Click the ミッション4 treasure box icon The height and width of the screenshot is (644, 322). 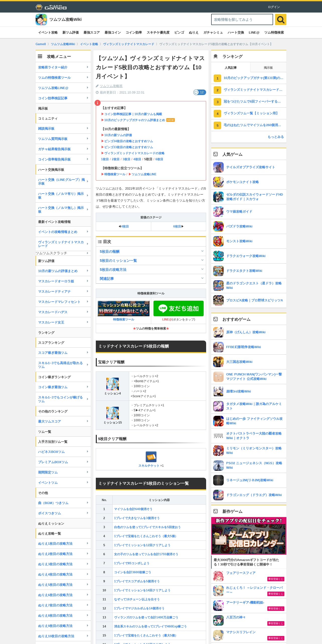tap(113, 384)
